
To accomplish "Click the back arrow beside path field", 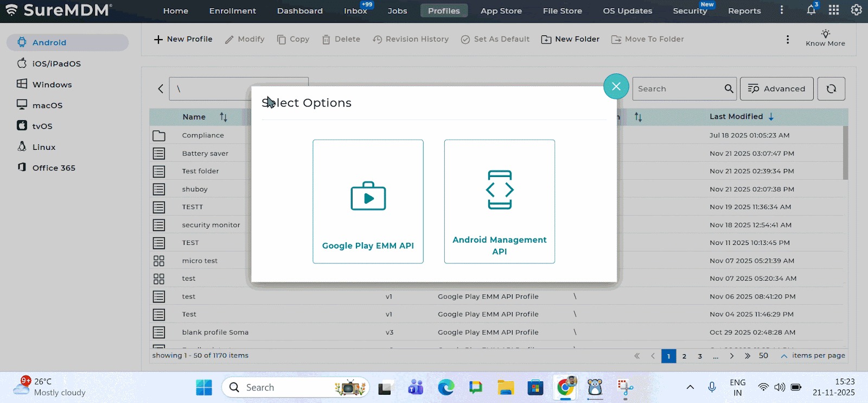I will pyautogui.click(x=161, y=89).
